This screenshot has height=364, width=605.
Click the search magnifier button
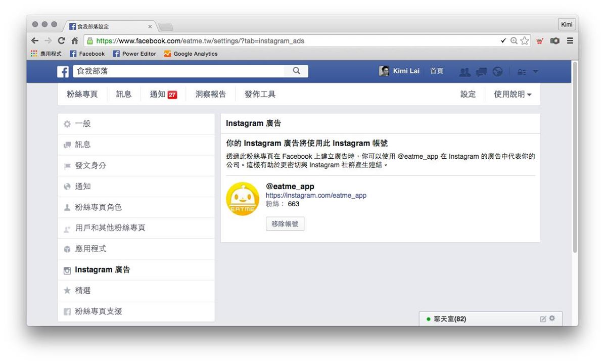pos(296,71)
